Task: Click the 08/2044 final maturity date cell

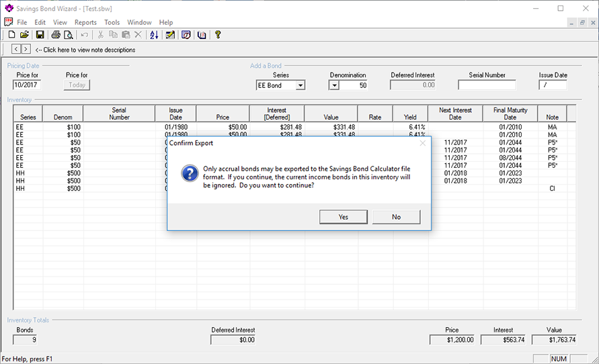Action: (x=510, y=158)
